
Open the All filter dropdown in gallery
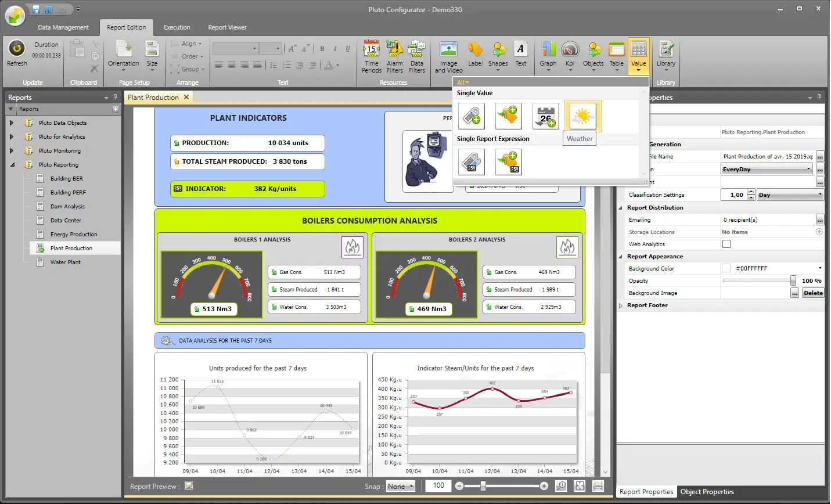463,82
